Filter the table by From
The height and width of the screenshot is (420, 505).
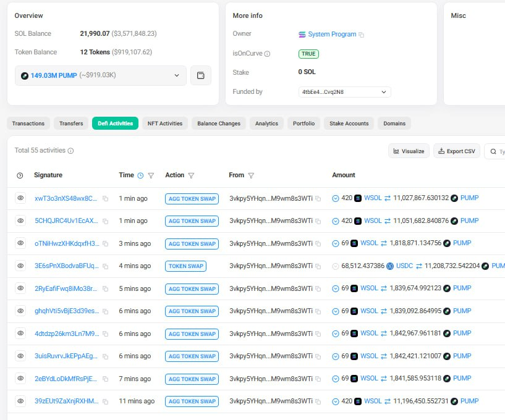click(x=251, y=175)
